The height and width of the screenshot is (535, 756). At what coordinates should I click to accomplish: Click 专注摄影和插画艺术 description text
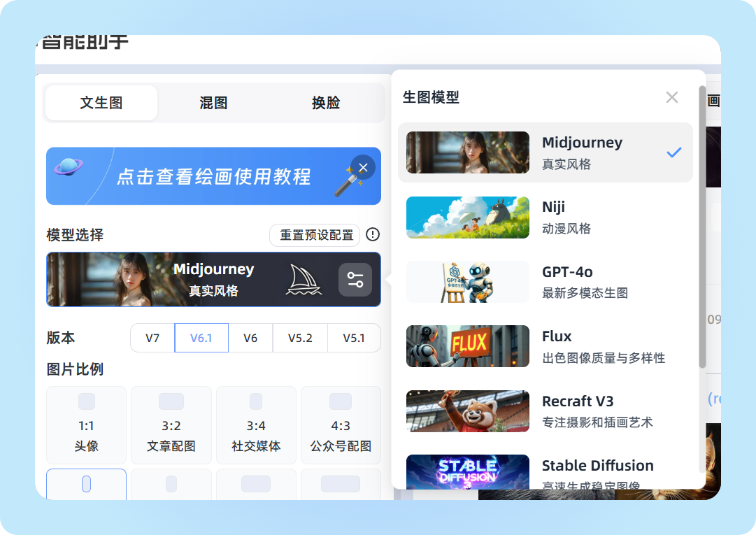coord(597,422)
